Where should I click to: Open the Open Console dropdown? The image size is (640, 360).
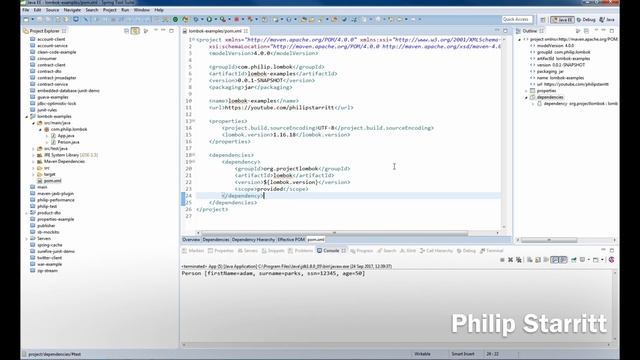(602, 260)
